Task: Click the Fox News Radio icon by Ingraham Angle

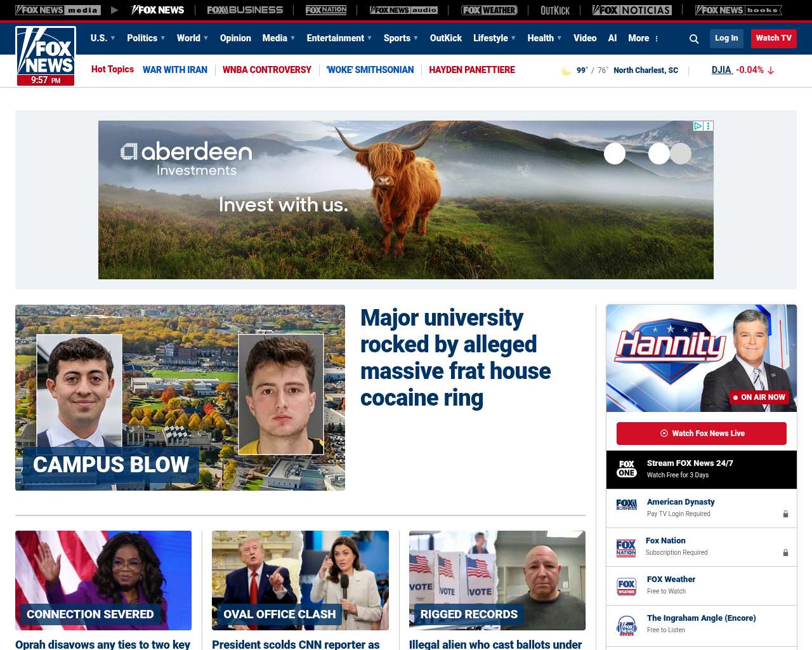Action: pos(627,625)
